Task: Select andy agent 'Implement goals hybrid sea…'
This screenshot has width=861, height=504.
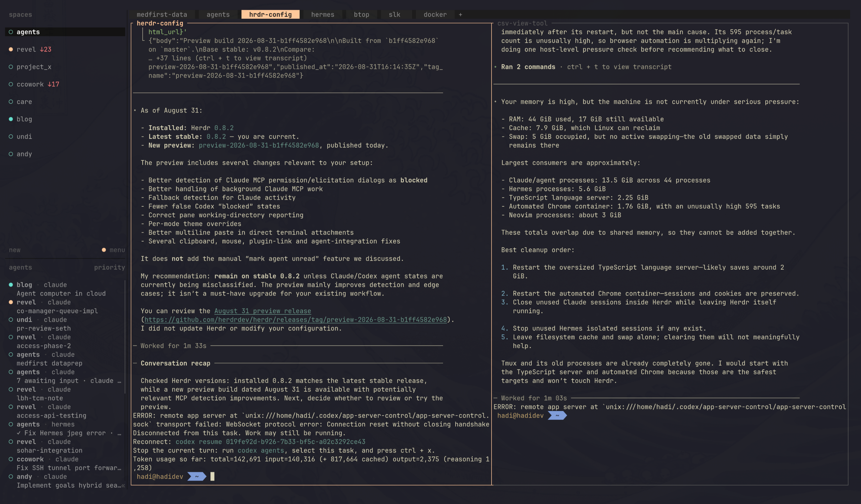Action: click(65, 480)
